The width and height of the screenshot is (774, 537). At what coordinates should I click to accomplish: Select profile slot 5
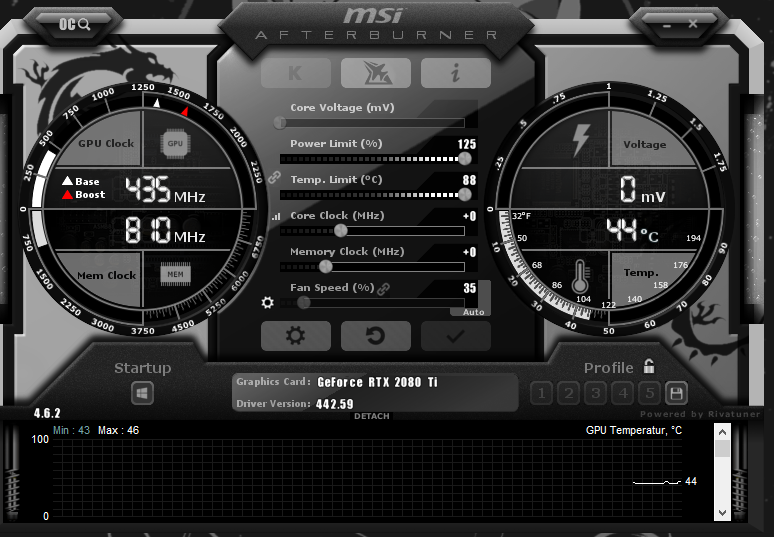(650, 393)
